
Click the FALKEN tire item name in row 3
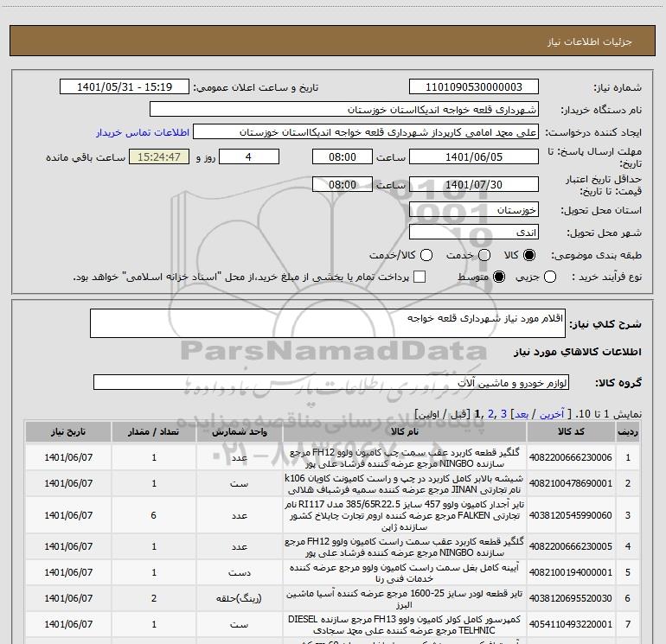point(405,515)
